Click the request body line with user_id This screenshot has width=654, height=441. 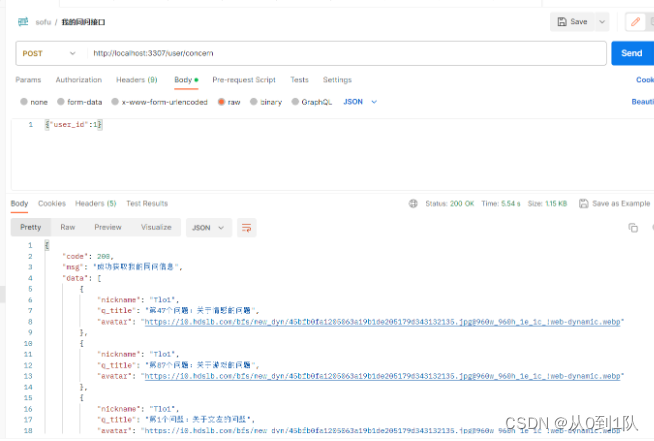(x=73, y=124)
